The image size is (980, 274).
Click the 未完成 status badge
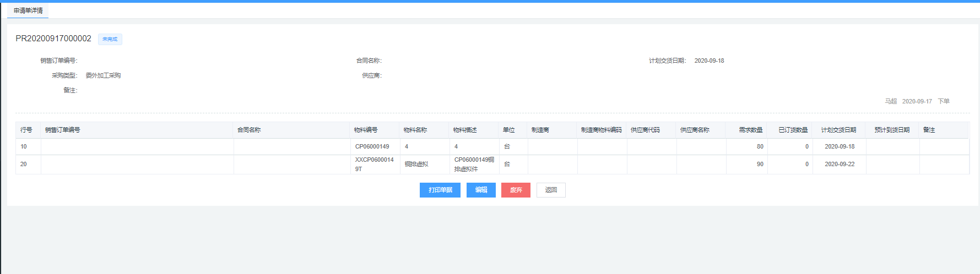110,39
